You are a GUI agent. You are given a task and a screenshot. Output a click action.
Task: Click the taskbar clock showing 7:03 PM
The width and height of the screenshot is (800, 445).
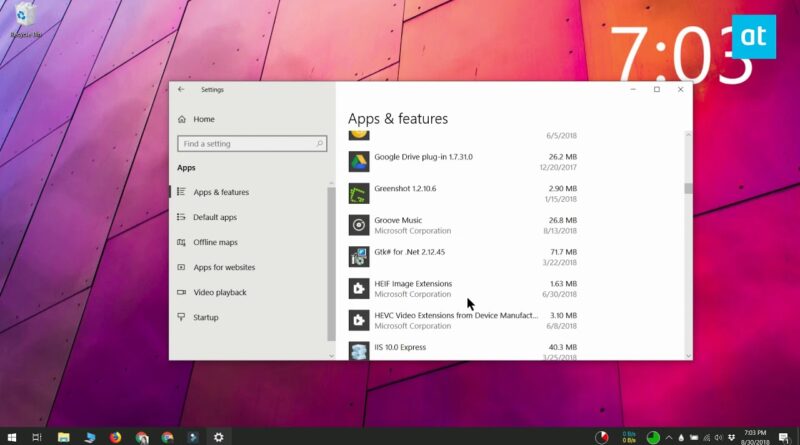click(755, 437)
